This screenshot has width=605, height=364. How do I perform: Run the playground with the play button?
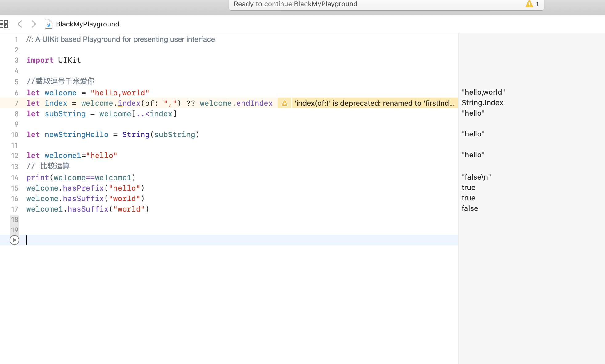click(x=14, y=240)
